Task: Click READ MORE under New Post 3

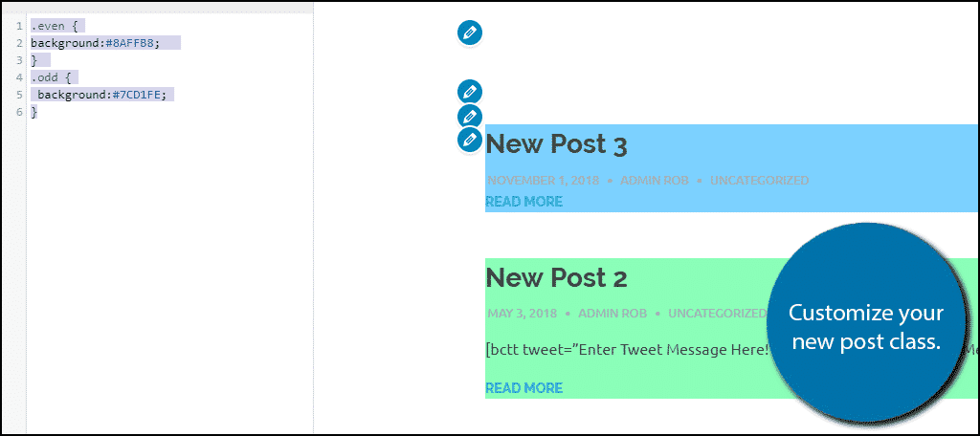Action: click(523, 201)
